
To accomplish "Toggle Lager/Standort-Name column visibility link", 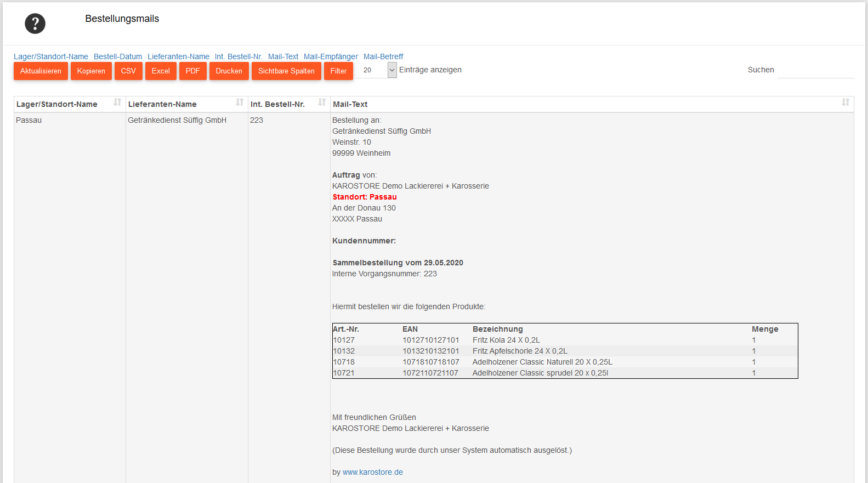I will click(51, 56).
